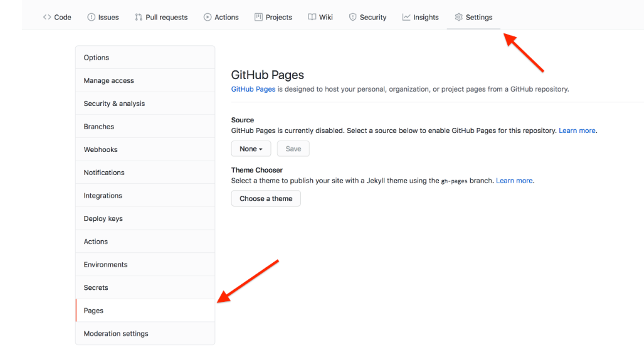This screenshot has width=644, height=347.
Task: Open Webhooks settings
Action: [145, 149]
